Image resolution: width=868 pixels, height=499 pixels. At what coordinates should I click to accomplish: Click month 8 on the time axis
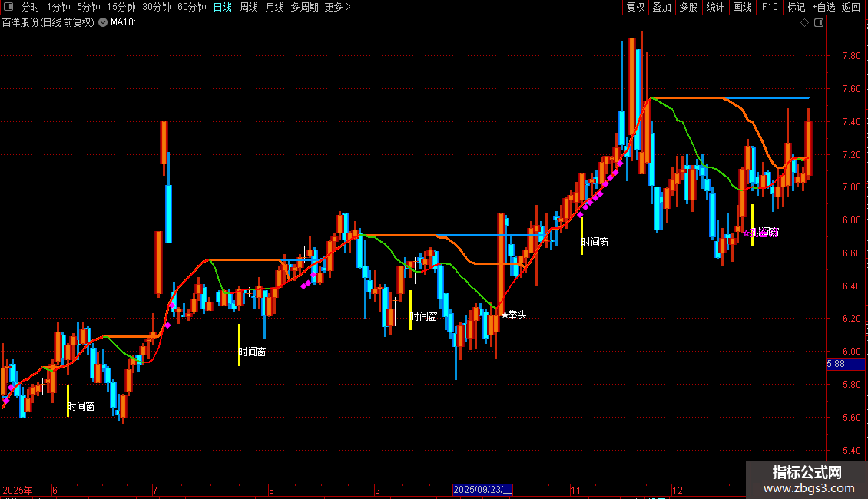(271, 490)
